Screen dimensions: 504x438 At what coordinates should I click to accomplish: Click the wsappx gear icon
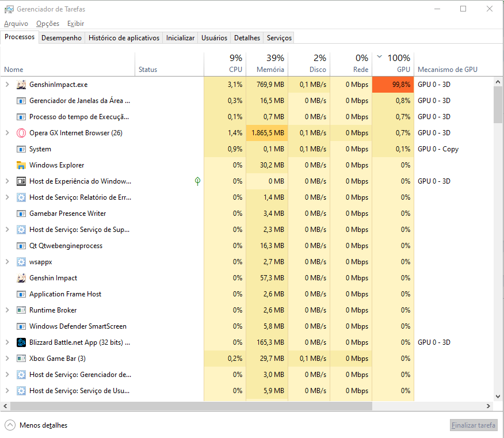coord(21,262)
